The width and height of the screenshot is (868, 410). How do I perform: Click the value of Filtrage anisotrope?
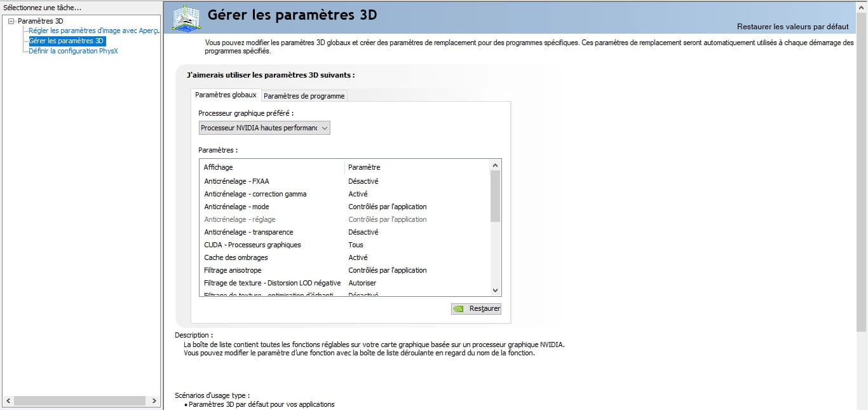(388, 270)
